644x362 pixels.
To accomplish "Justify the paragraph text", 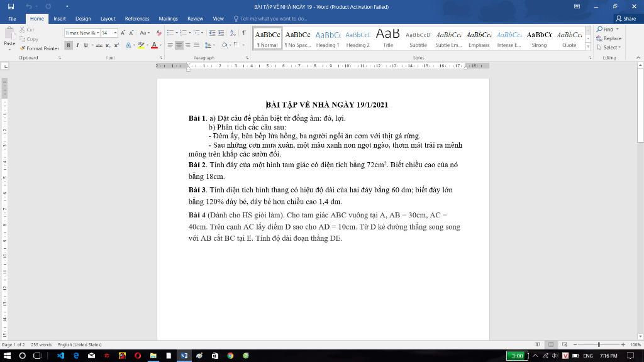I will (x=197, y=45).
